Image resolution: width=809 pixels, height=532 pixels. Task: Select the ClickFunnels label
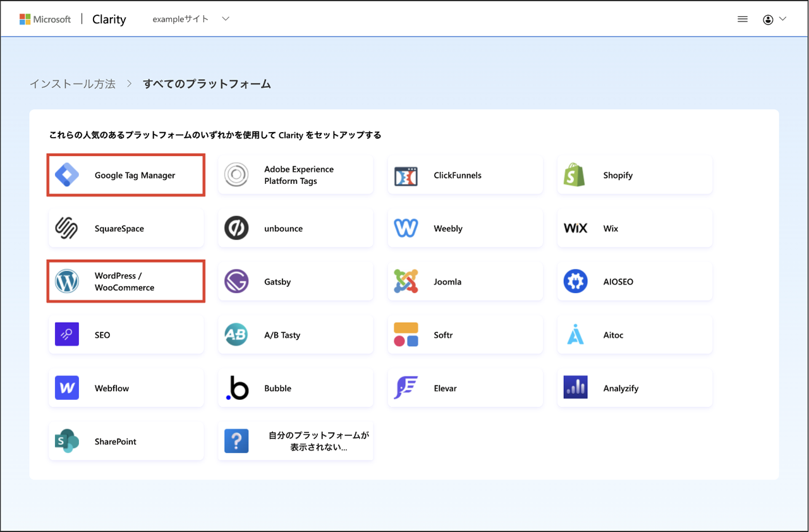click(458, 175)
